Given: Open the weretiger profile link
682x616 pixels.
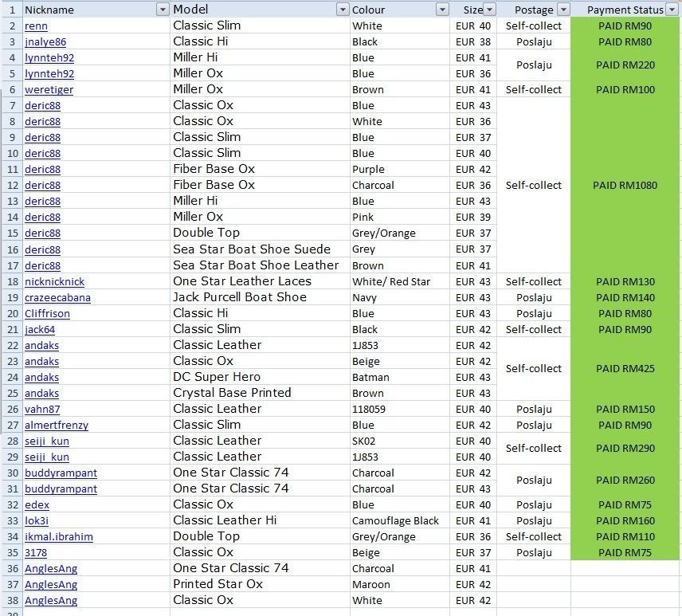Looking at the screenshot, I should click(49, 90).
